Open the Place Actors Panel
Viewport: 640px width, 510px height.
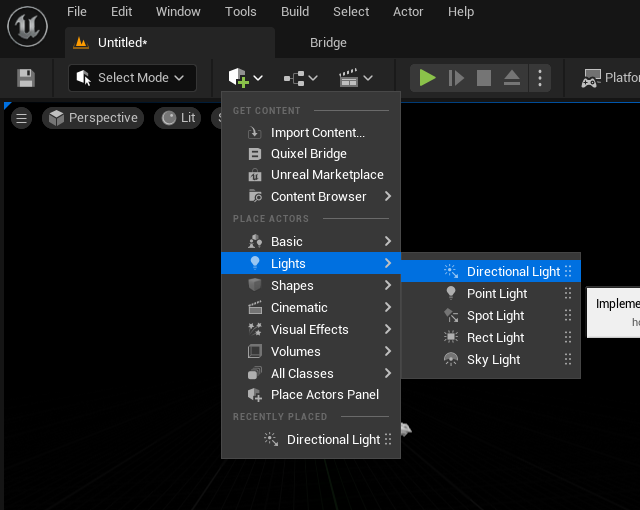(324, 395)
